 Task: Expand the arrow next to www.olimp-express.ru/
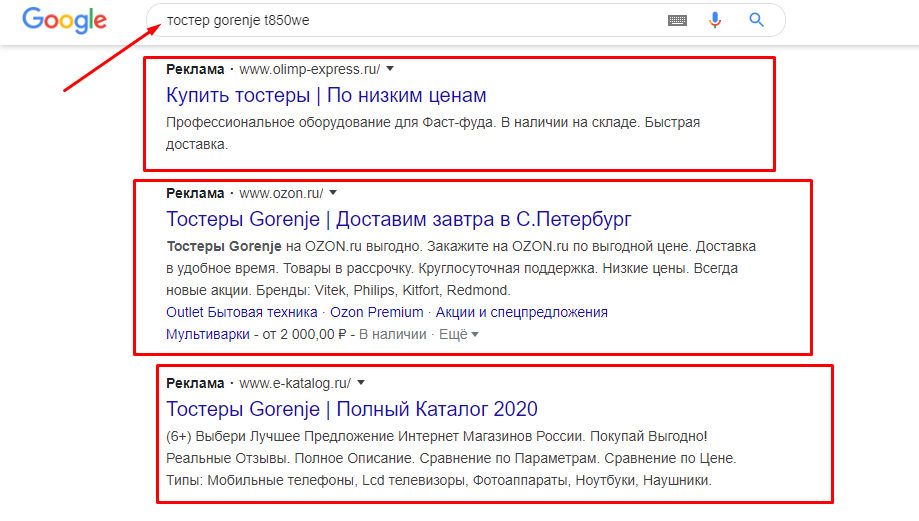(x=390, y=69)
